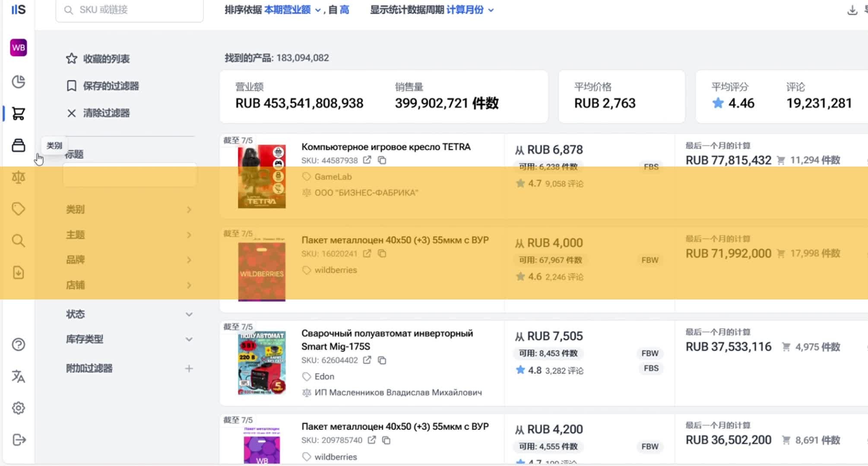Click average rating value 4.46
Screen dimensions: 868x466
click(x=741, y=103)
